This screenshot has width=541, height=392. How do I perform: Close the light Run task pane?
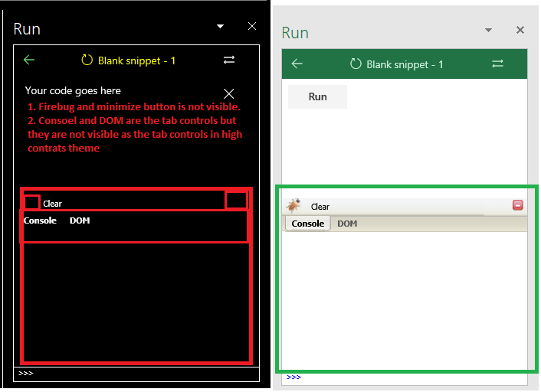coord(520,30)
